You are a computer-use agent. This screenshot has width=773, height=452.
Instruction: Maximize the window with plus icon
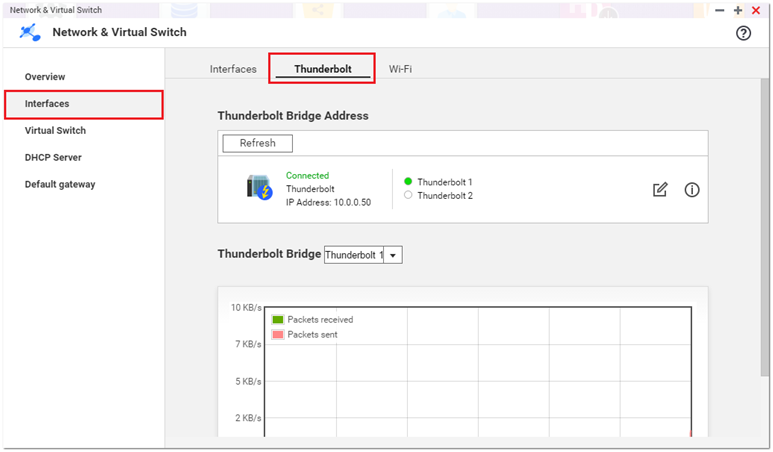738,9
